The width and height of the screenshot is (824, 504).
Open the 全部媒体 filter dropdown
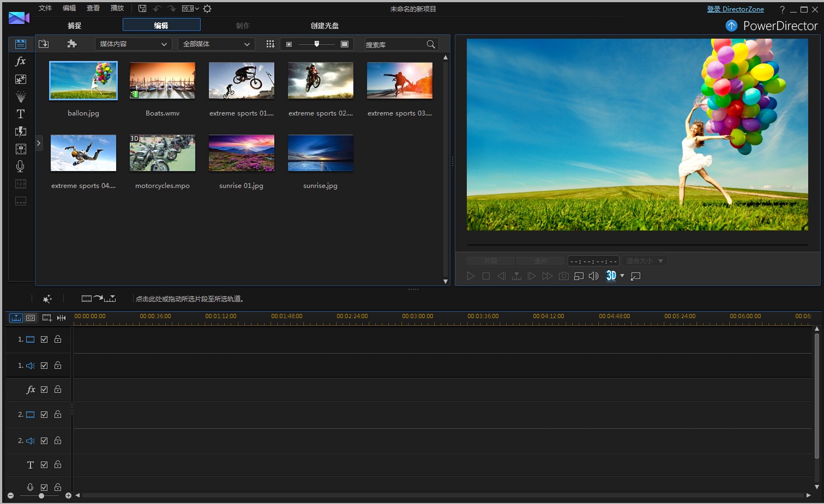(216, 44)
